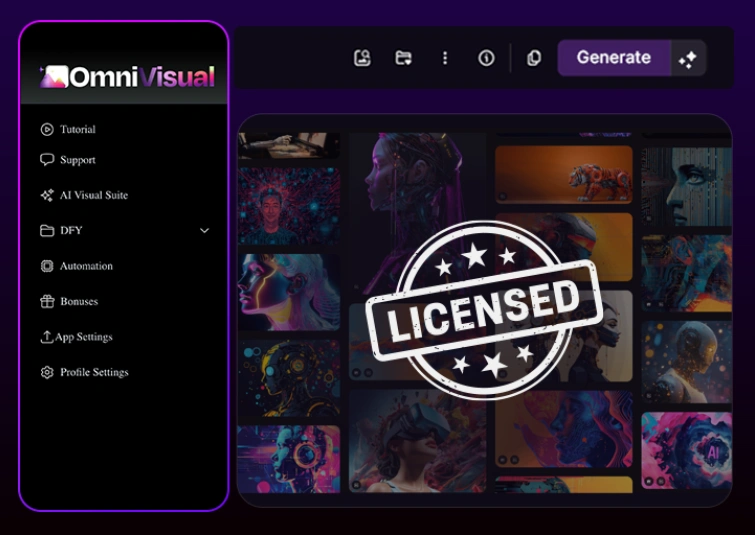Open the Bonuses page
This screenshot has height=535, width=755.
tap(79, 301)
